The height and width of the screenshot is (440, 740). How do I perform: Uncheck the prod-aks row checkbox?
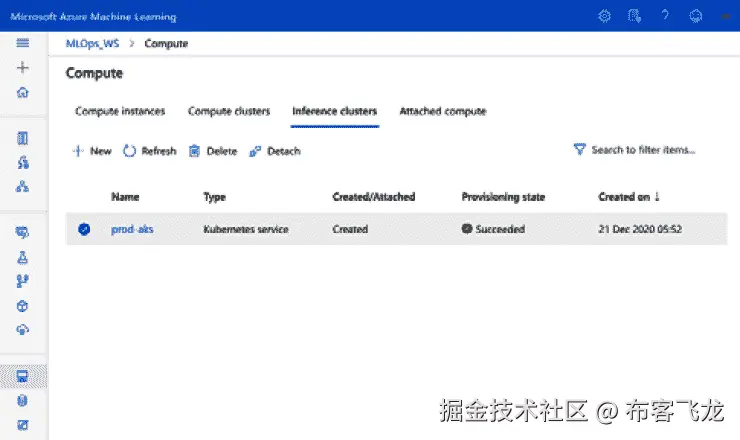pyautogui.click(x=84, y=229)
